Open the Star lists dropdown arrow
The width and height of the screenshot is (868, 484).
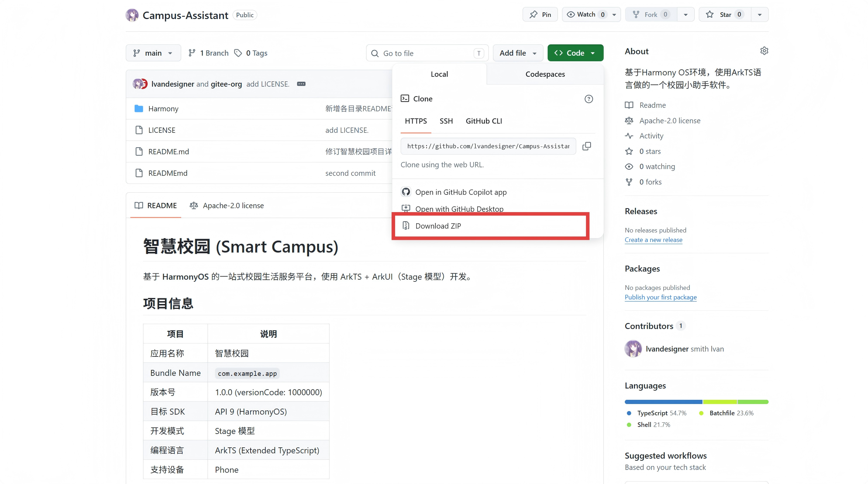760,14
